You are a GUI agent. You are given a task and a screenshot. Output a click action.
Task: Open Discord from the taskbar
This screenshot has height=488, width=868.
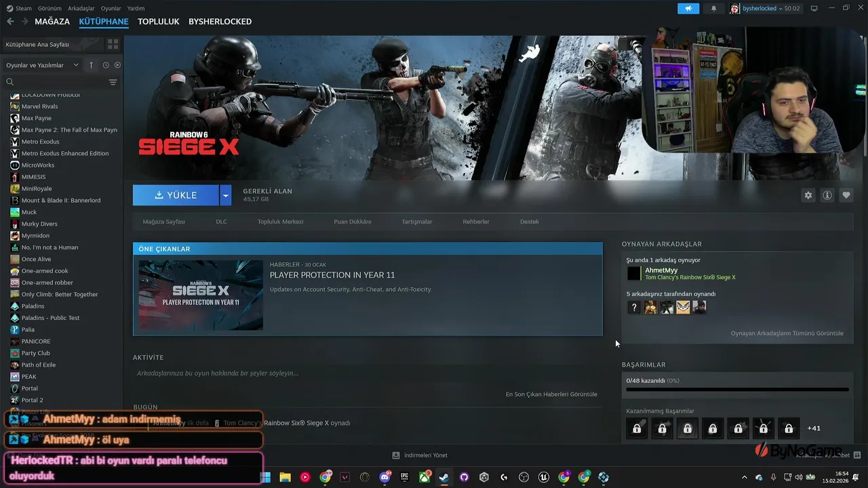[x=385, y=477]
